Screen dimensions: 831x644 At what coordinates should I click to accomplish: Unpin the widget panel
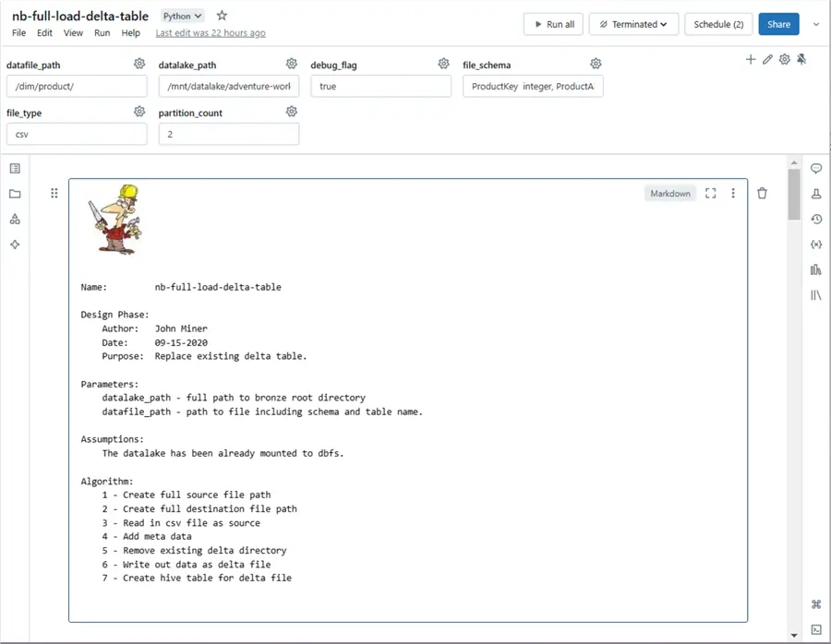801,59
